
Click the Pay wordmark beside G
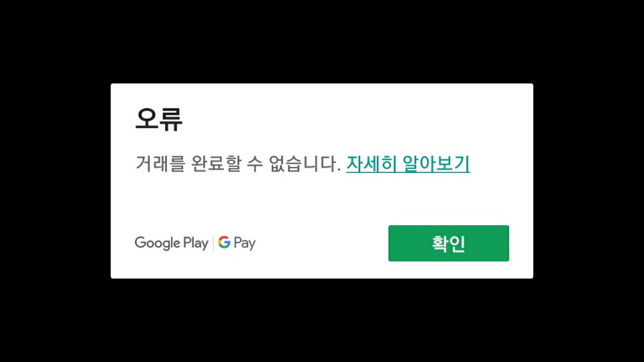pos(245,243)
